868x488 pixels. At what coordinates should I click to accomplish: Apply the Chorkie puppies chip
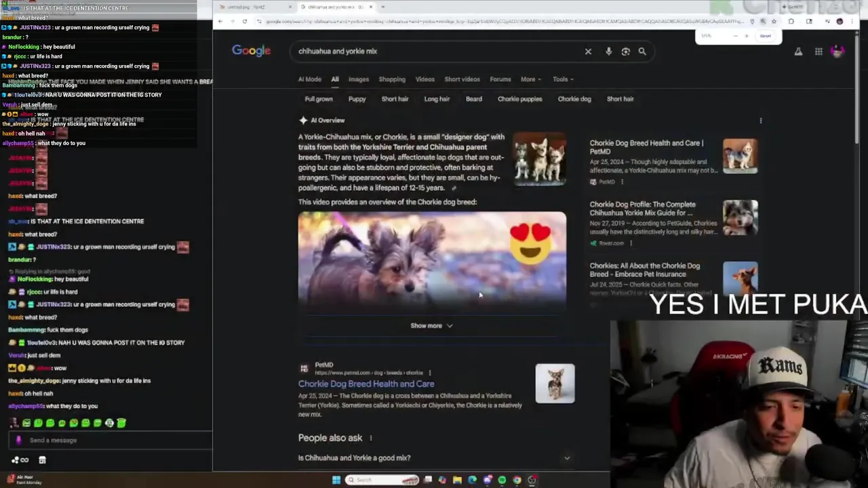(x=520, y=99)
